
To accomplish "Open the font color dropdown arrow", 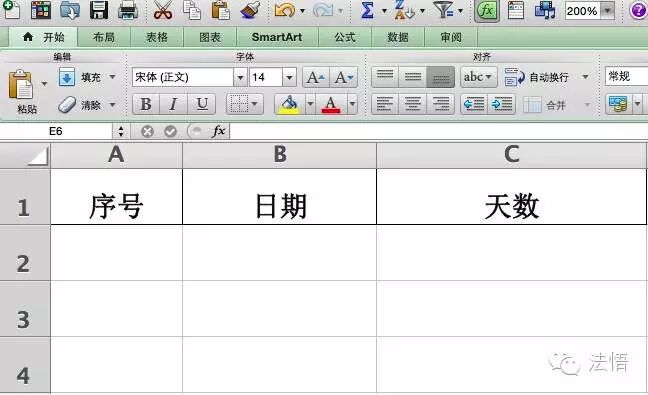I will pos(353,104).
